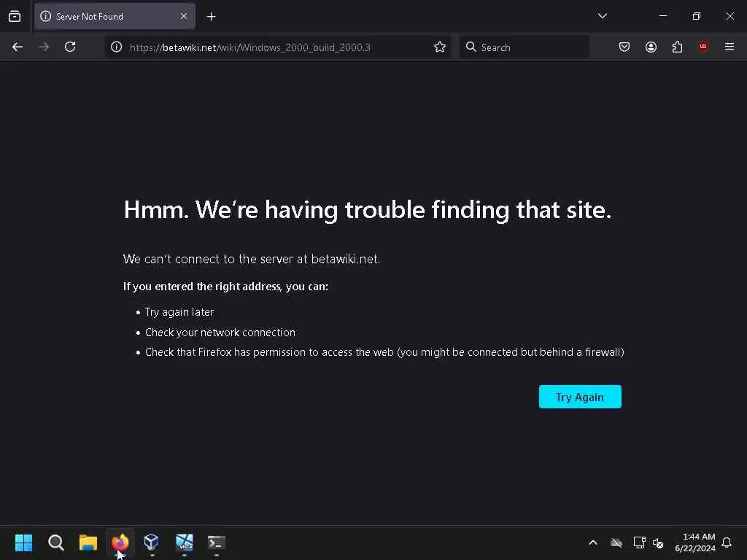
Task: Open the muted volume tray icon
Action: (x=658, y=542)
